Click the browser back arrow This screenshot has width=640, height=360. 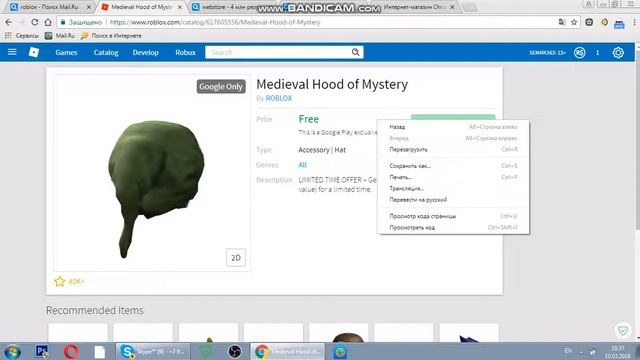9,22
